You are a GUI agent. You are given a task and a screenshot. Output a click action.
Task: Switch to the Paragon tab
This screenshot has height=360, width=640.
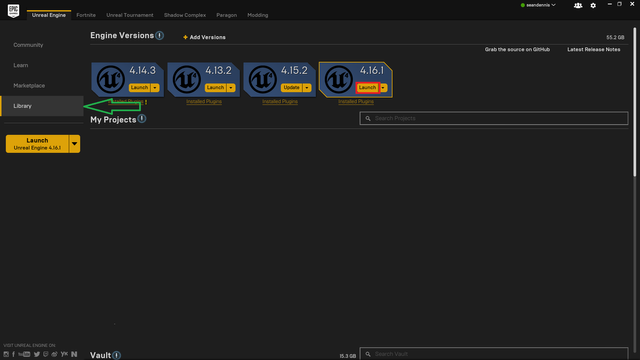tap(227, 15)
